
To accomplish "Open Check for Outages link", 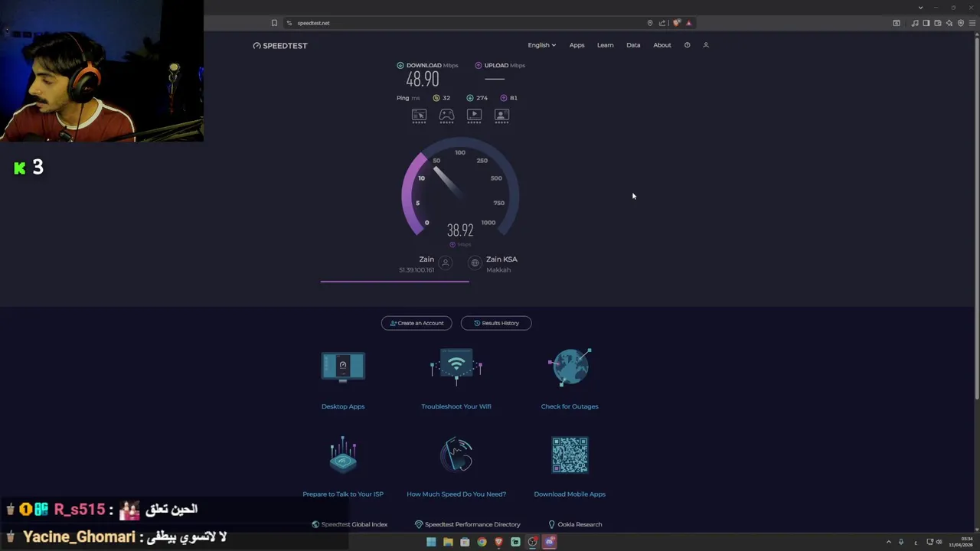I will click(570, 406).
